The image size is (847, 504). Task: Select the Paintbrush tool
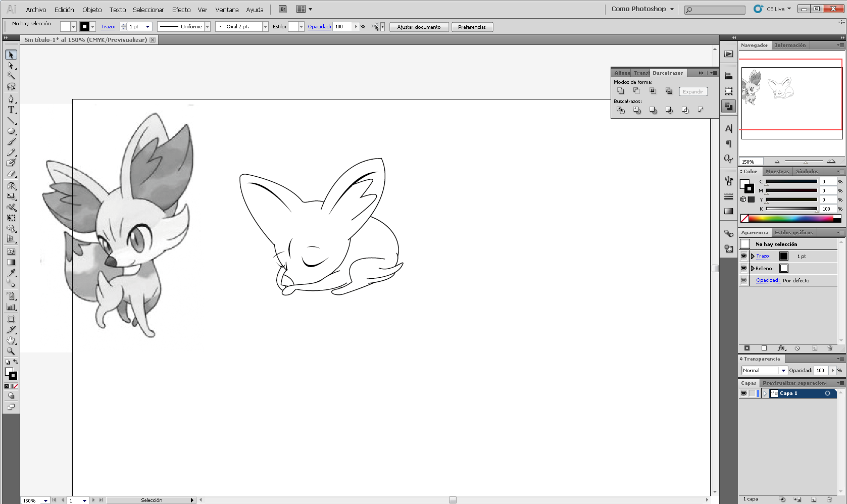click(11, 142)
